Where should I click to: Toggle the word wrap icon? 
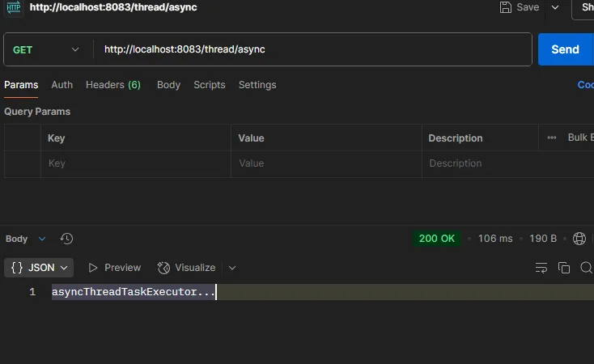click(x=541, y=268)
